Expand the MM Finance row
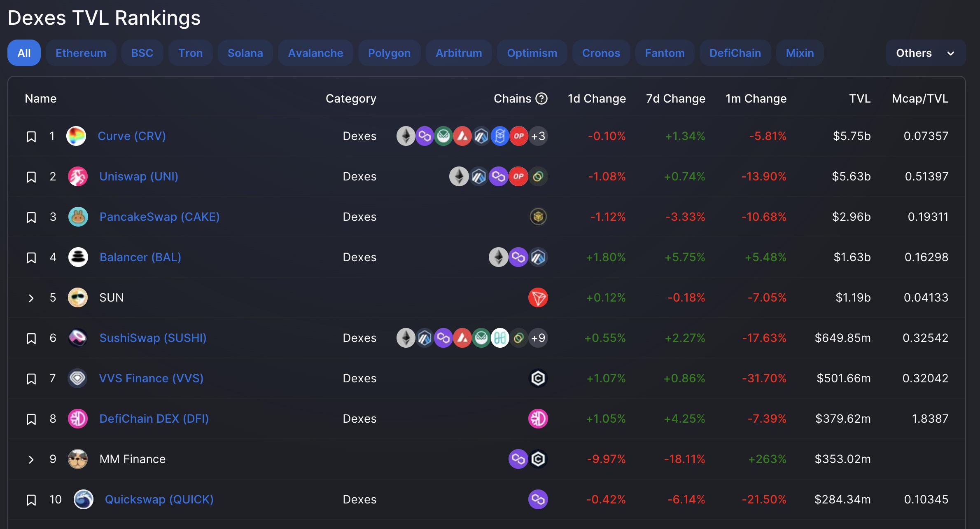 tap(31, 459)
